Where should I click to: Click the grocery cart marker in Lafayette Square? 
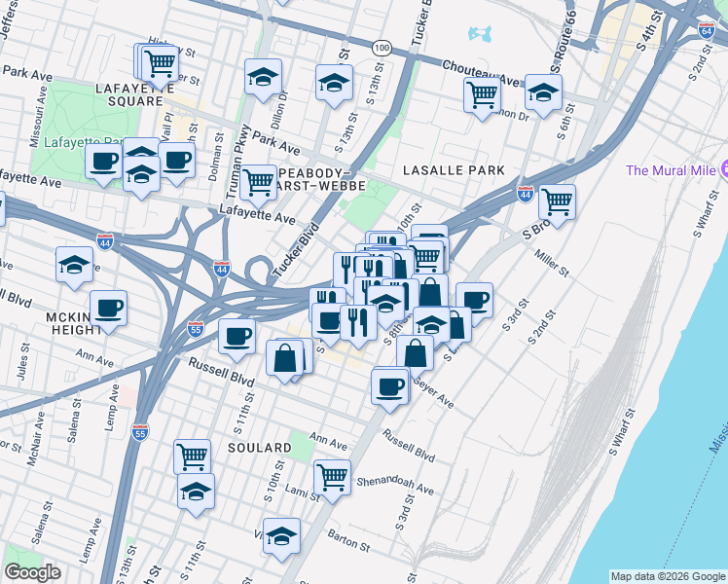pyautogui.click(x=161, y=64)
